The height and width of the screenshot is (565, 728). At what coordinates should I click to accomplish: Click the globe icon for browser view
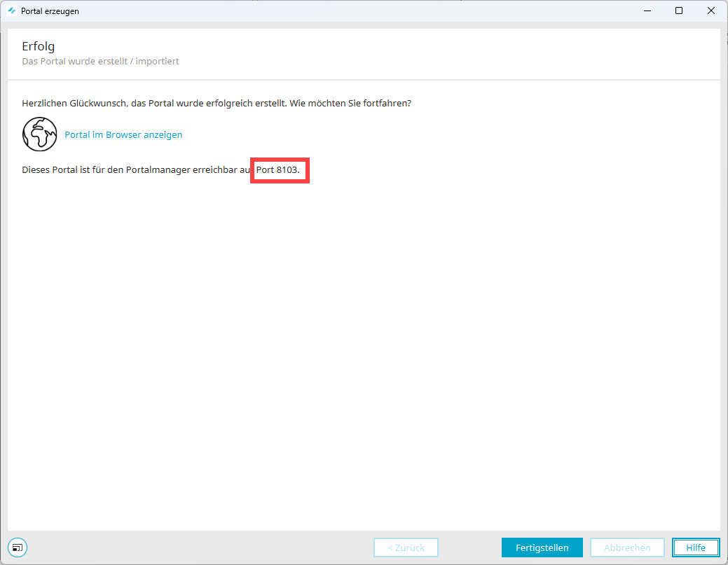(40, 134)
